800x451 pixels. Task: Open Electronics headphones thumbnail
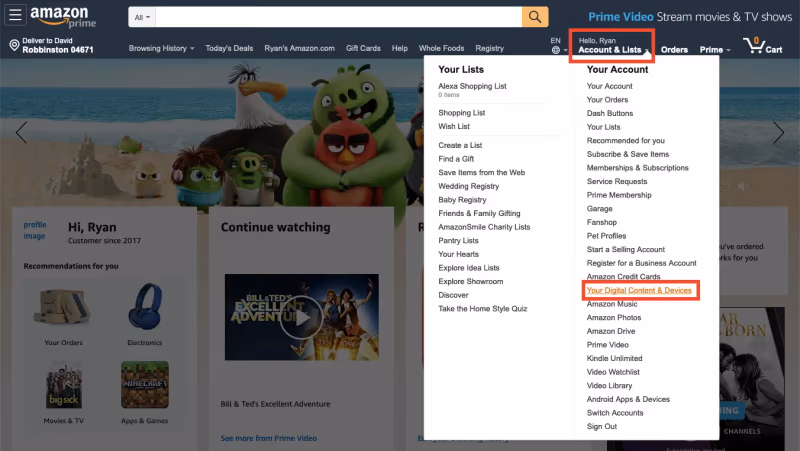[x=145, y=306]
